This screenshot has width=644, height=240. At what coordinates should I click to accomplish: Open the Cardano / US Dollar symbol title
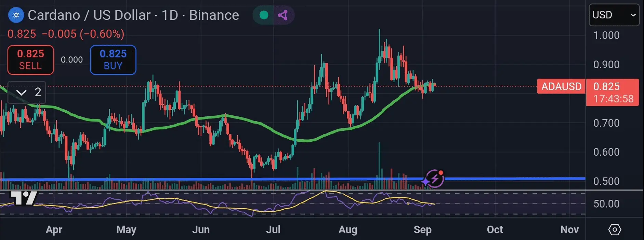(133, 15)
